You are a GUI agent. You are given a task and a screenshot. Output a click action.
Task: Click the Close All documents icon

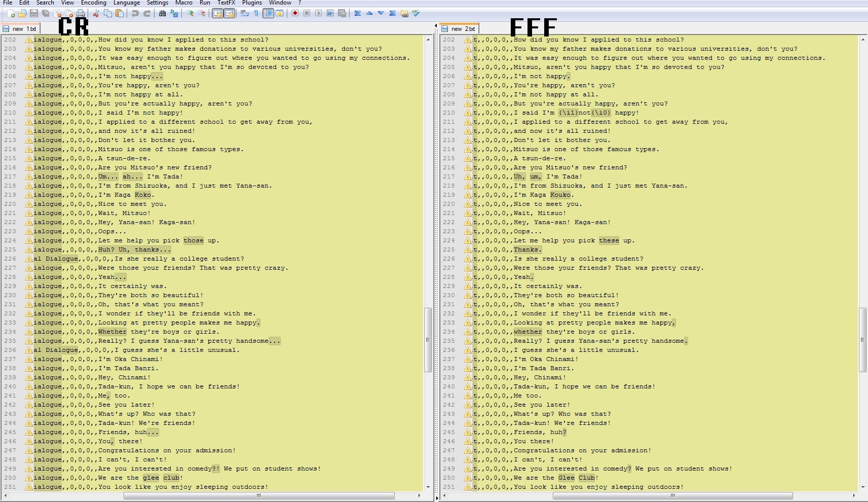coord(69,13)
